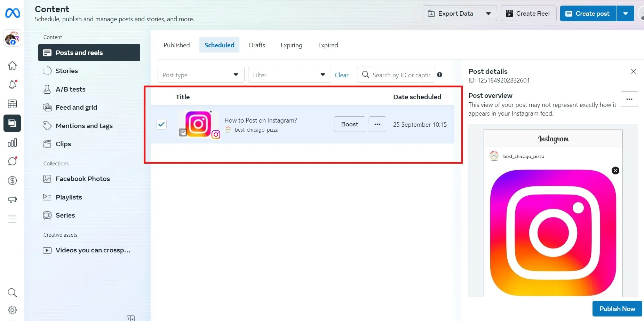Open Facebook Photos collection

click(89, 179)
